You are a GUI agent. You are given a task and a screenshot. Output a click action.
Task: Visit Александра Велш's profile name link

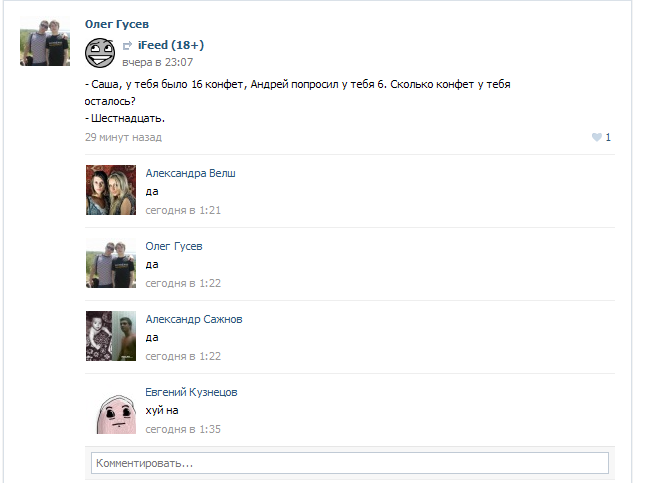(190, 173)
